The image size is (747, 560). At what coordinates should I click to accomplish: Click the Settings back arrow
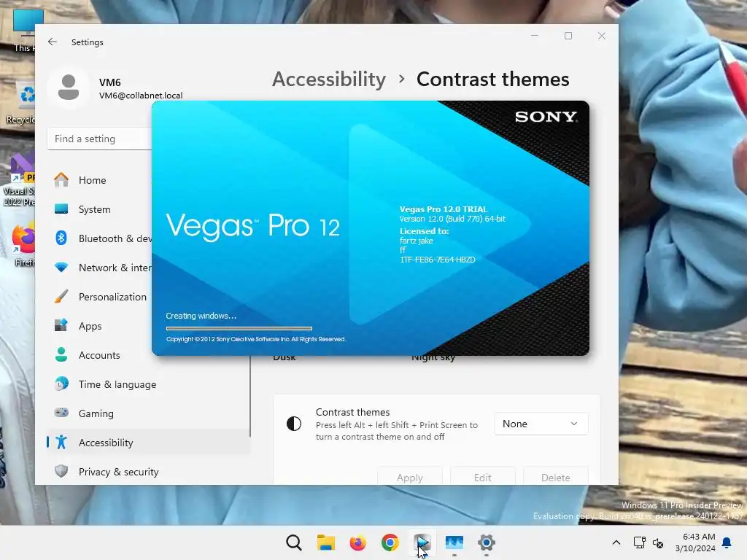click(53, 42)
